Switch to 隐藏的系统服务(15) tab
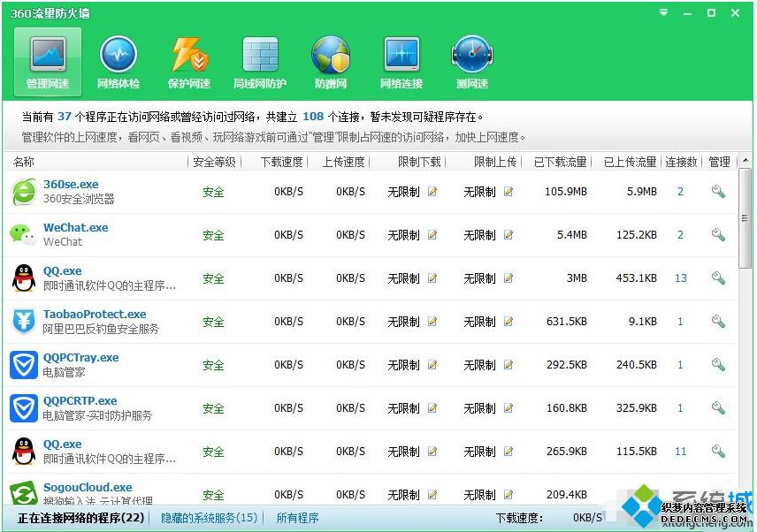Screen dimensions: 757x532 pos(209,518)
